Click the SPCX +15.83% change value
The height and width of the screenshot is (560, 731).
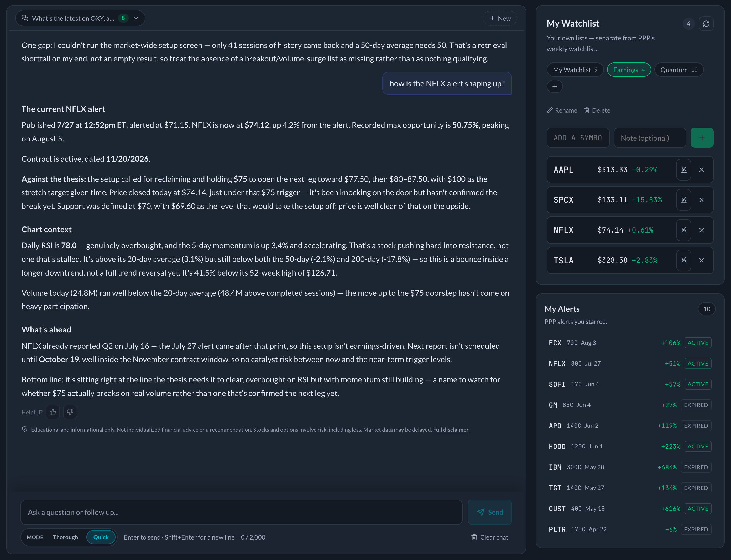click(x=647, y=200)
